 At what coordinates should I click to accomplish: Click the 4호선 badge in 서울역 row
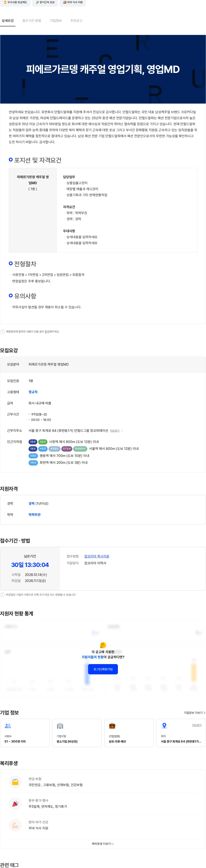(x=42, y=449)
